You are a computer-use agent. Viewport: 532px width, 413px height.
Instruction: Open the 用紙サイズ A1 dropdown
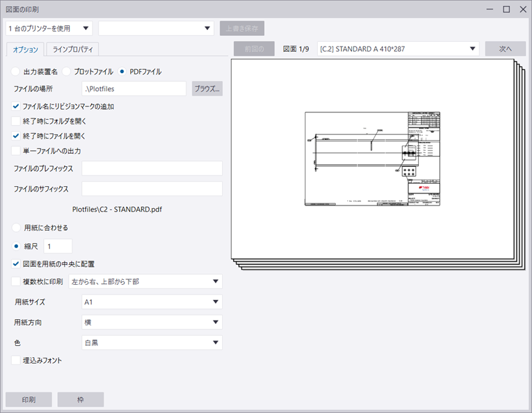(x=152, y=302)
